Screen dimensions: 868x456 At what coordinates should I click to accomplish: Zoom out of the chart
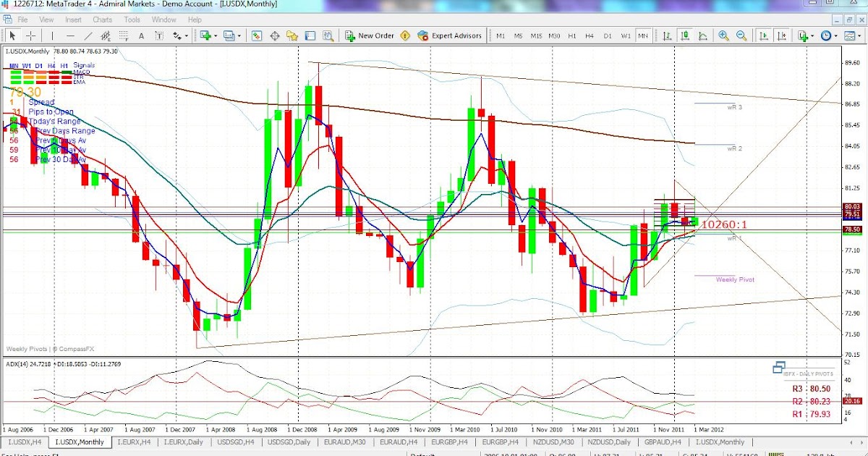741,35
